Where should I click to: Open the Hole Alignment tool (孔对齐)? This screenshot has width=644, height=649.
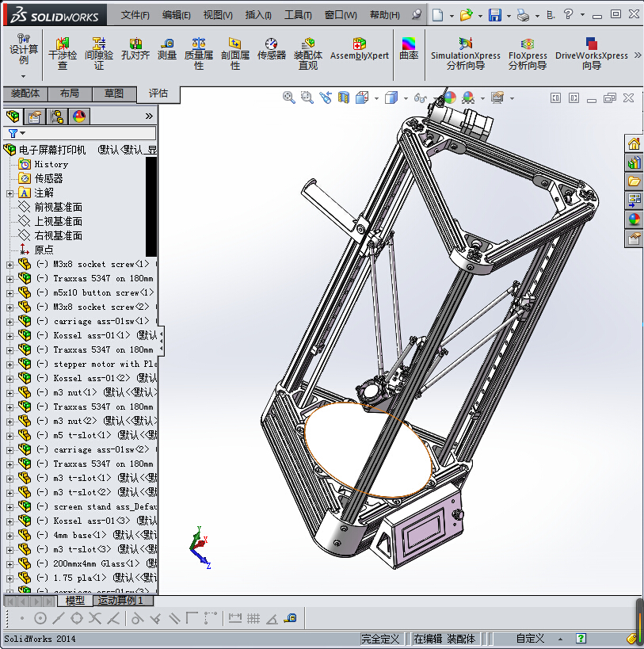click(x=135, y=49)
